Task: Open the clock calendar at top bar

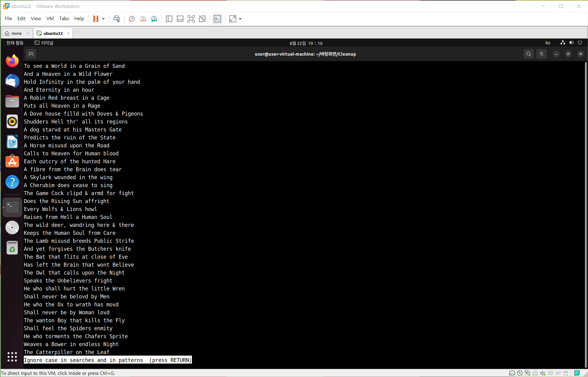Action: click(306, 43)
